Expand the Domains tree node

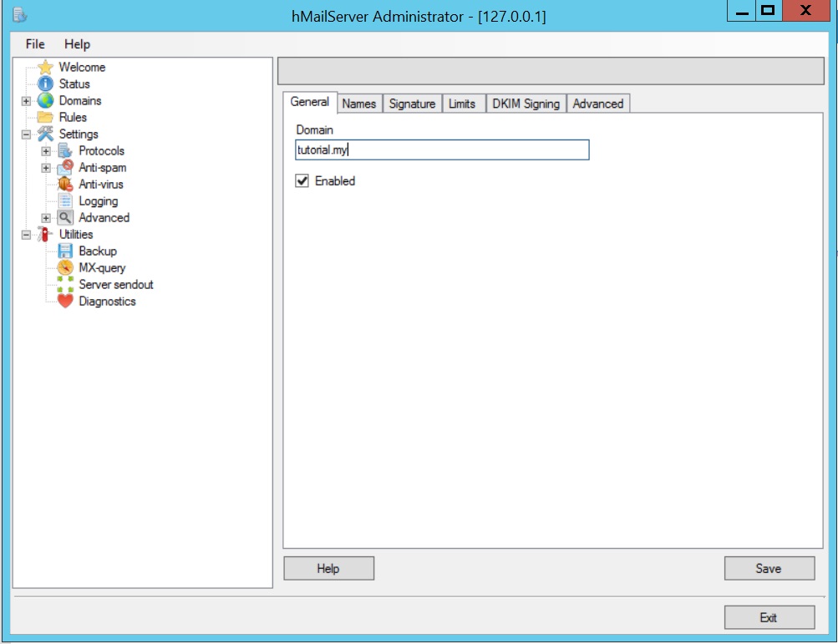coord(26,101)
